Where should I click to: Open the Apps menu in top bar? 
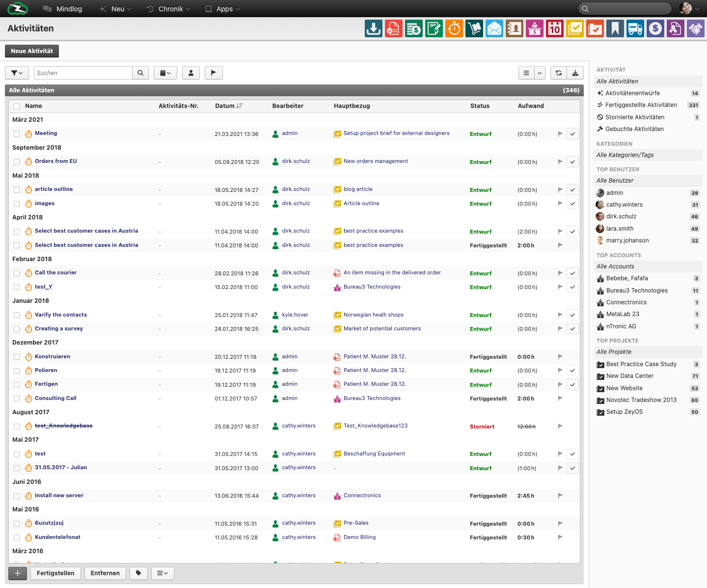point(223,9)
